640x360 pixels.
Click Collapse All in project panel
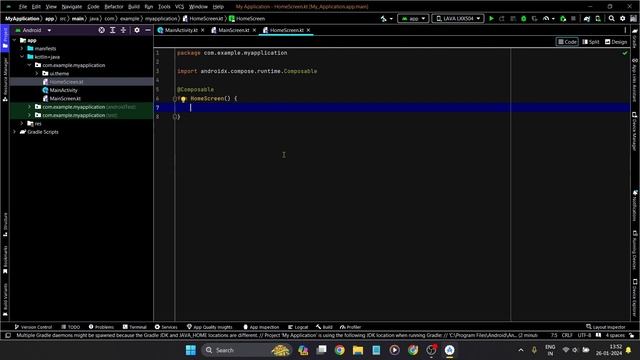click(x=123, y=30)
